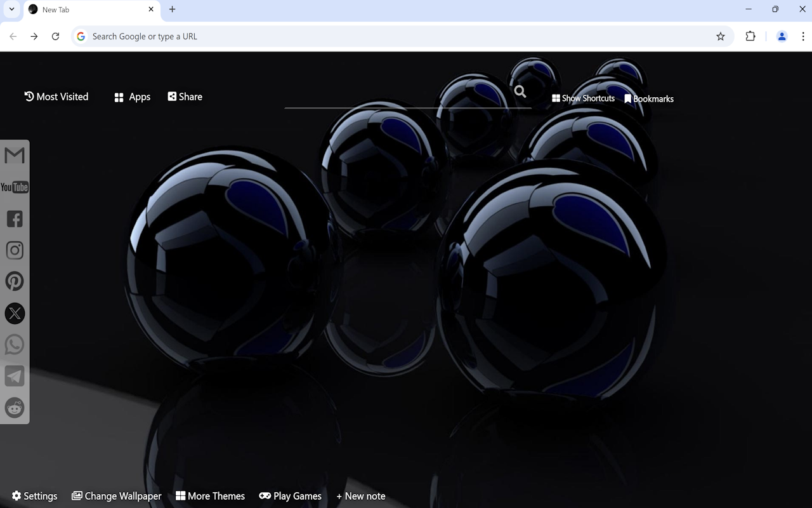Open Pinterest from the sidebar

pos(15,281)
